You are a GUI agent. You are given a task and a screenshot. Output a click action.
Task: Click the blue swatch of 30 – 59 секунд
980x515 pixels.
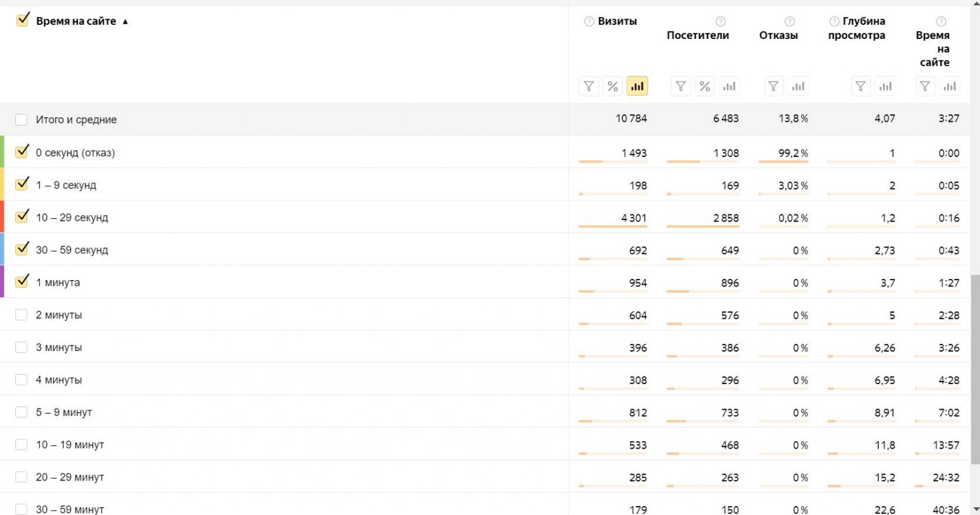point(2,250)
